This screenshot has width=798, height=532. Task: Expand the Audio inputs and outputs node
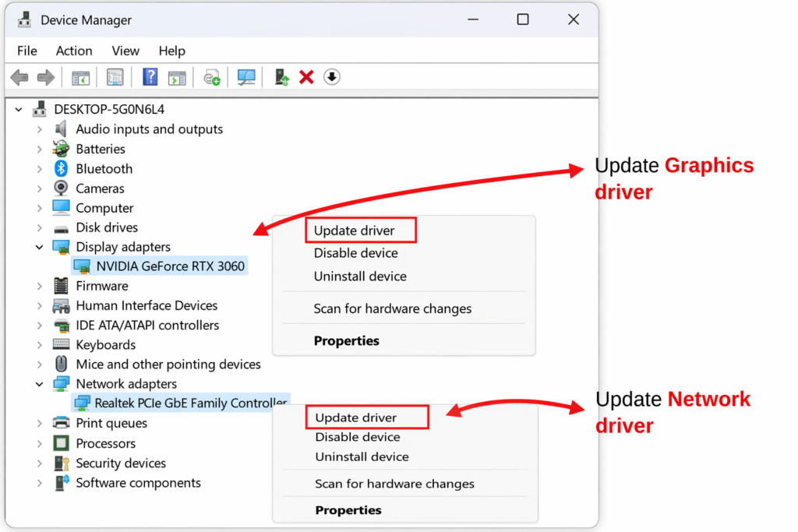(39, 129)
